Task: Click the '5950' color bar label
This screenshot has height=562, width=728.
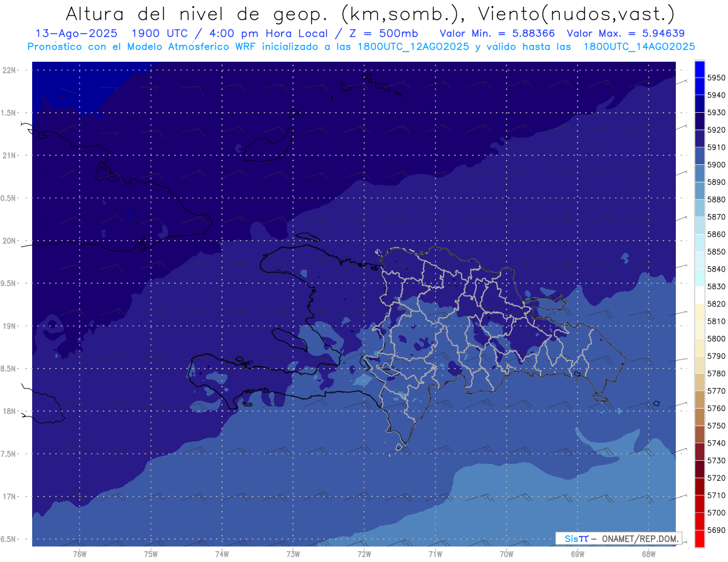Action: pos(716,78)
